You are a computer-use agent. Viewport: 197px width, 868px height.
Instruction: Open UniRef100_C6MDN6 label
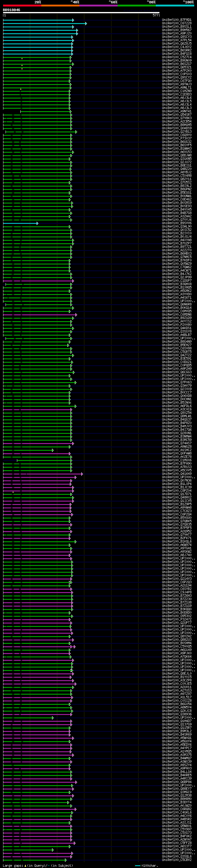[x=177, y=315]
